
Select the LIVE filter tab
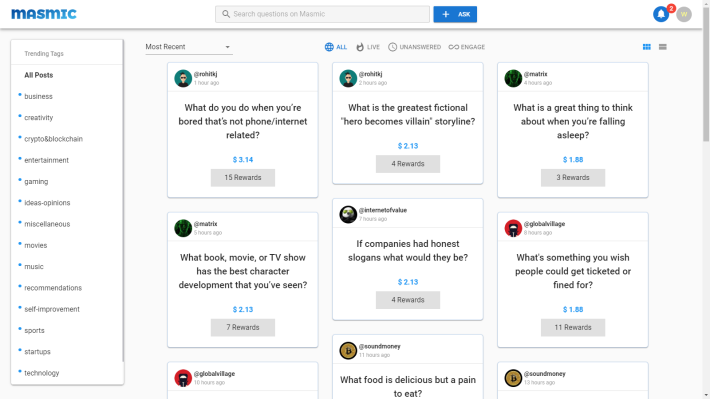368,47
